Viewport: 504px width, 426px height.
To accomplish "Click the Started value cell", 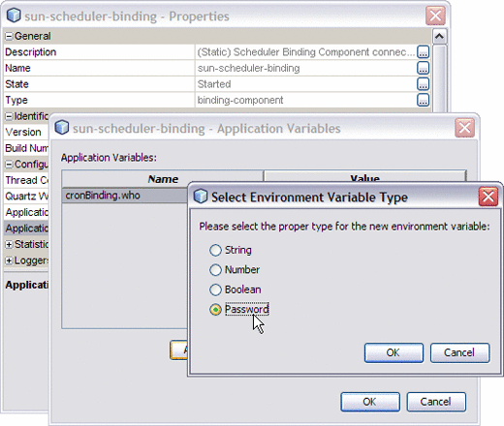I will click(305, 84).
